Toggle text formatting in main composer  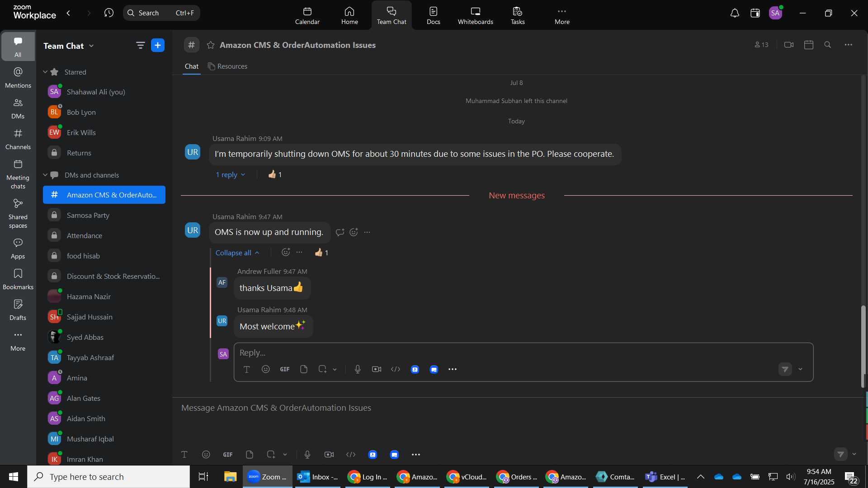(184, 455)
